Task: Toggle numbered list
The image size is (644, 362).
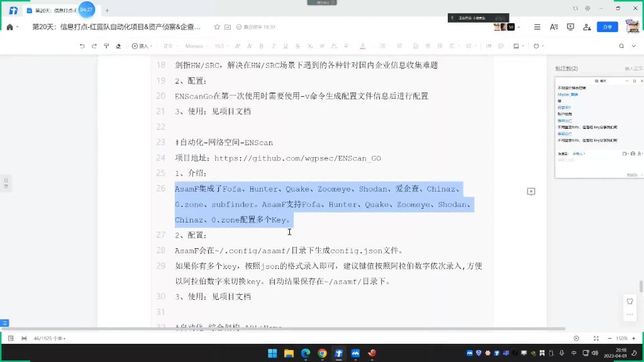Action: [399, 46]
